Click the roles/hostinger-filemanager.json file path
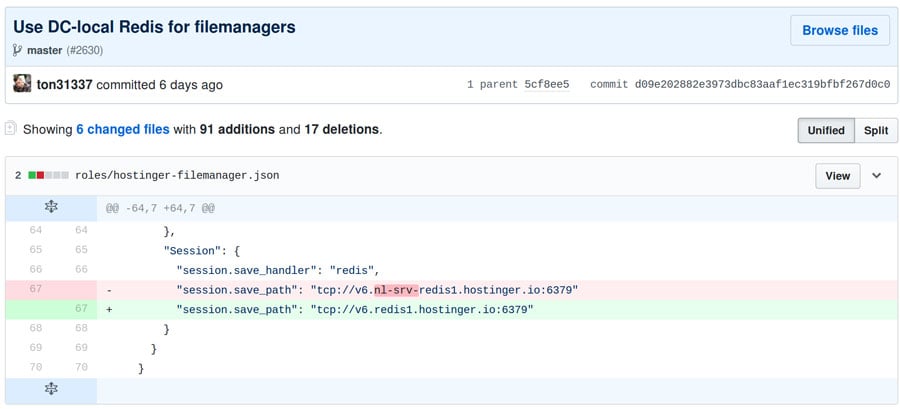 pyautogui.click(x=177, y=176)
